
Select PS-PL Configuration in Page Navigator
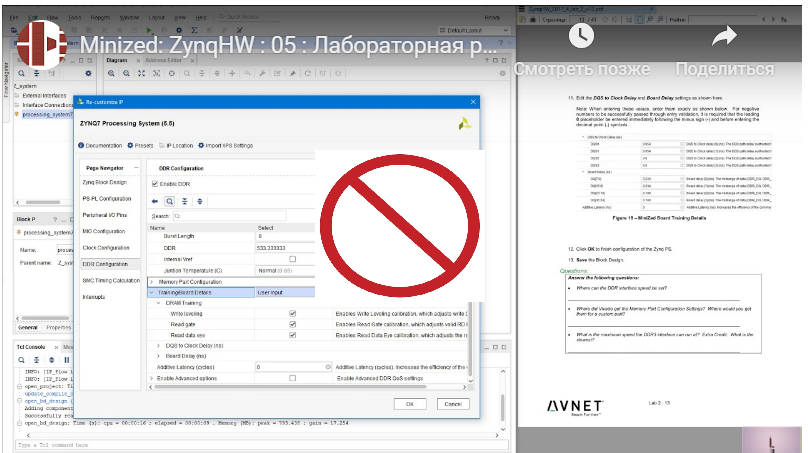tap(107, 198)
